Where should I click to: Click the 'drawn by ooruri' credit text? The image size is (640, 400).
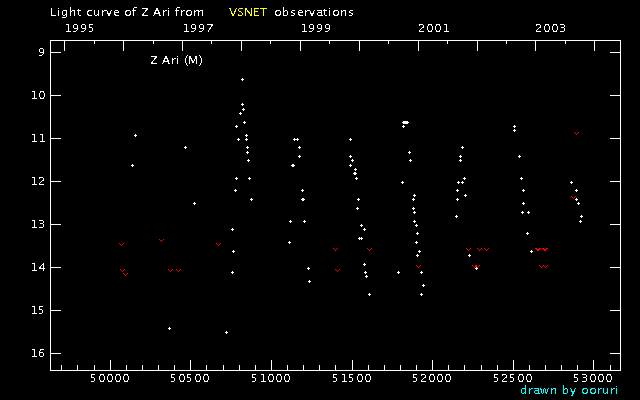coord(562,390)
